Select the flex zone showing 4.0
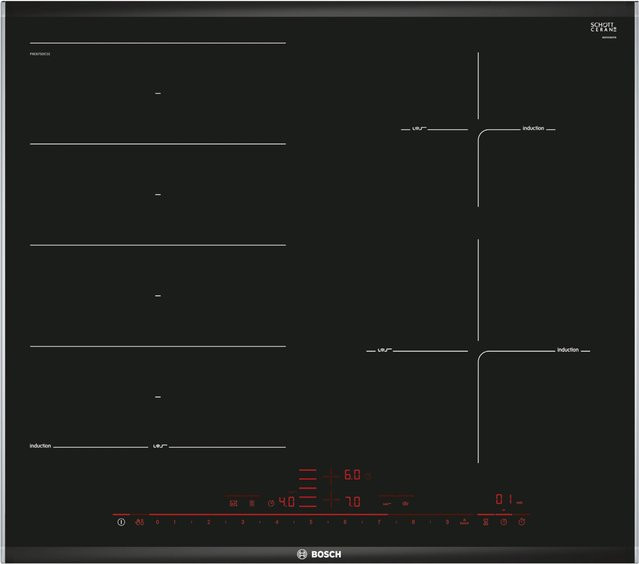The image size is (639, 564). pyautogui.click(x=286, y=502)
